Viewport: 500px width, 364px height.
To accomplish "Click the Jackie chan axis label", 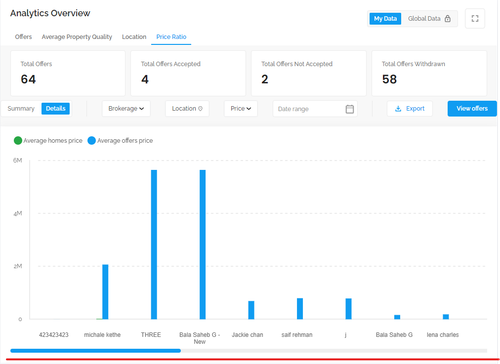I will tap(247, 335).
